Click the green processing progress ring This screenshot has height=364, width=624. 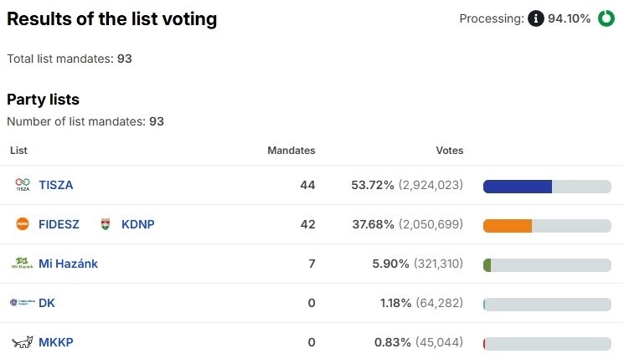pos(606,18)
